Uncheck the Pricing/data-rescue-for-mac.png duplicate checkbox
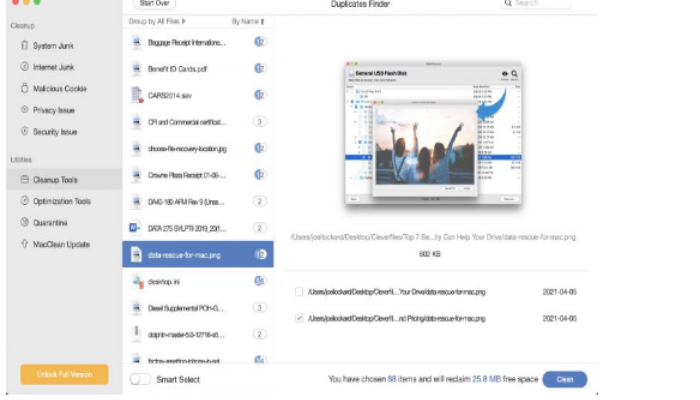Viewport: 700px width, 400px height. 299,318
